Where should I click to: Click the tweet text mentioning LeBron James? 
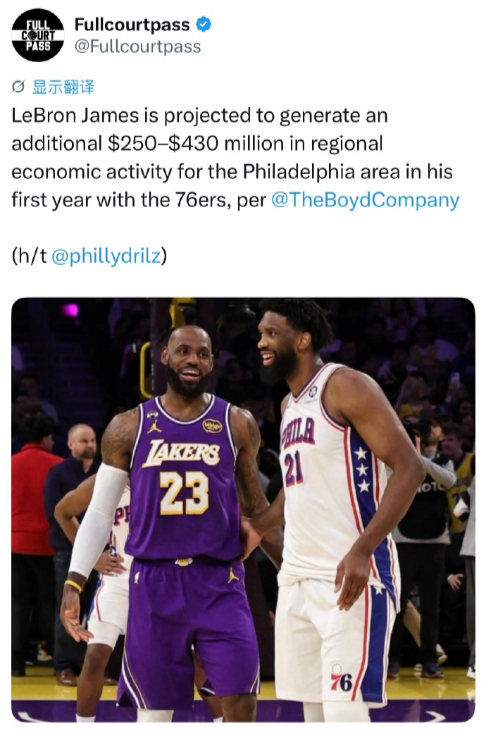point(235,157)
